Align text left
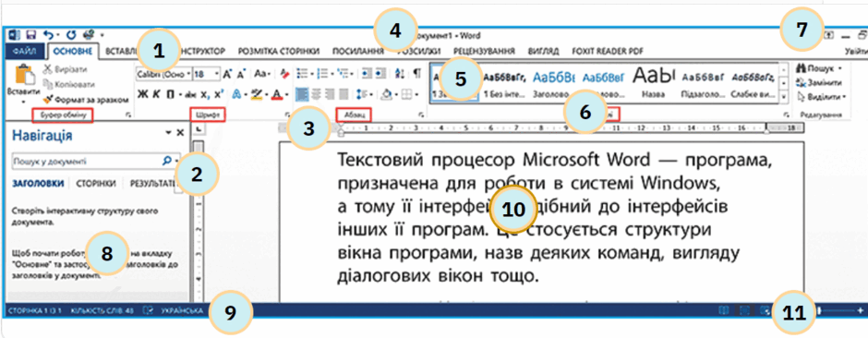 point(302,94)
